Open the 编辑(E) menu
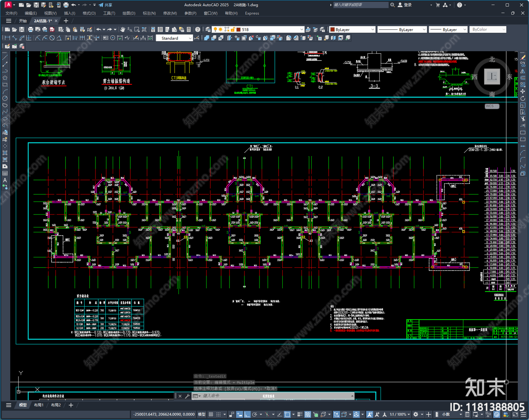 31,13
